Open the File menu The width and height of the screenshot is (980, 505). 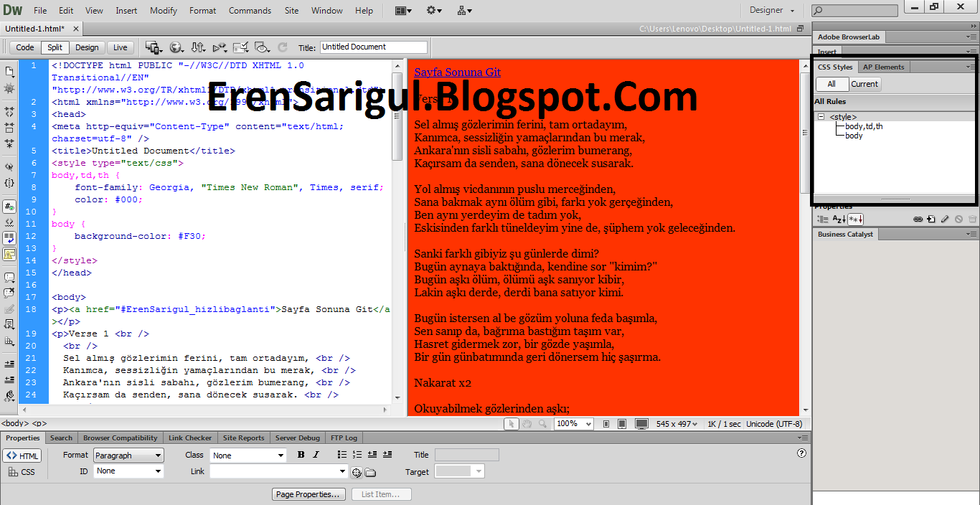pos(40,11)
